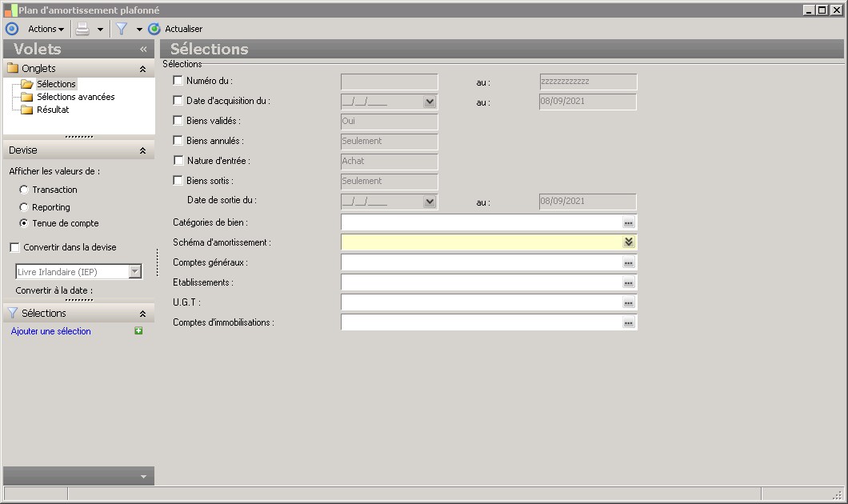This screenshot has height=504, width=848.
Task: Maximize the Plan d'amortissement plafonné window
Action: point(822,10)
